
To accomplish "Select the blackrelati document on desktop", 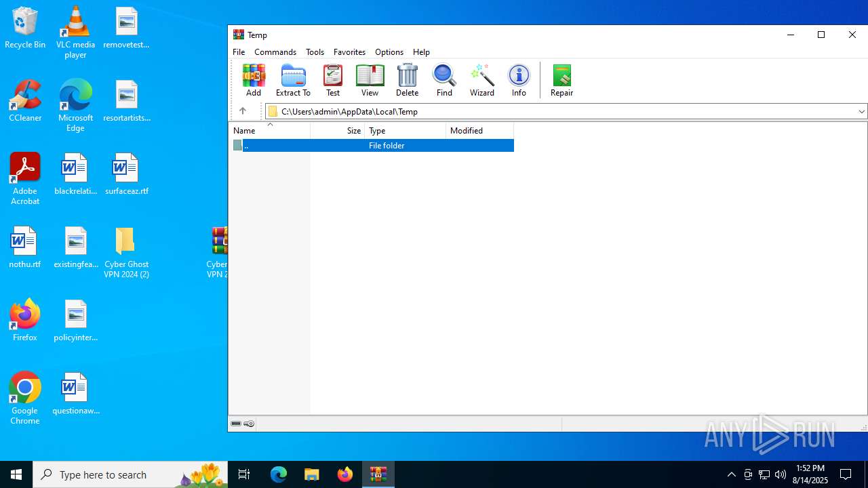I will [x=75, y=174].
